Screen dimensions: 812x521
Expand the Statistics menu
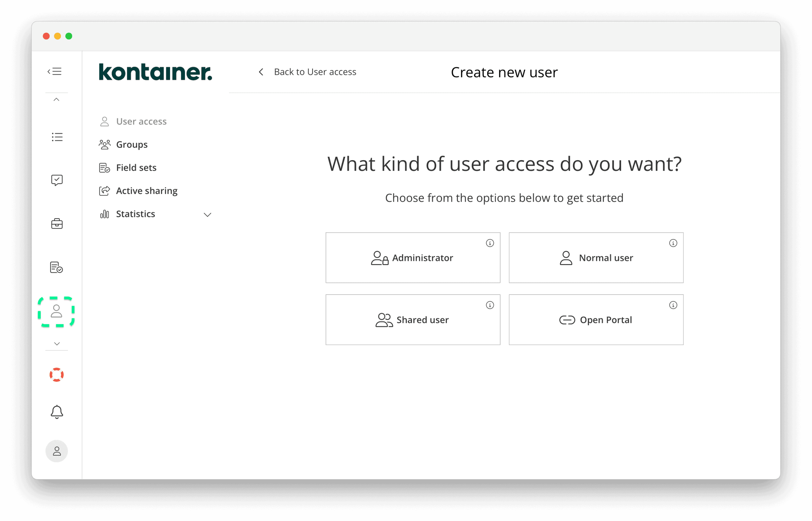[x=208, y=214]
